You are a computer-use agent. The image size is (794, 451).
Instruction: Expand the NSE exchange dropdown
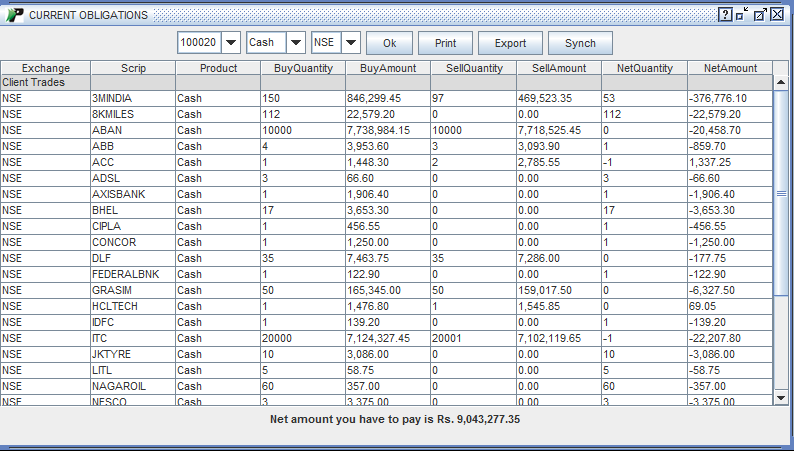(350, 43)
